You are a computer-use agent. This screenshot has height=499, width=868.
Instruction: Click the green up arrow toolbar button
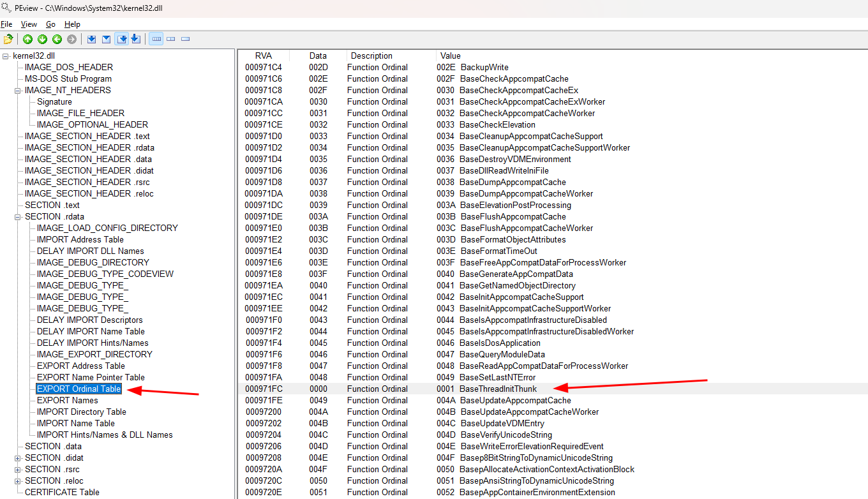point(27,40)
